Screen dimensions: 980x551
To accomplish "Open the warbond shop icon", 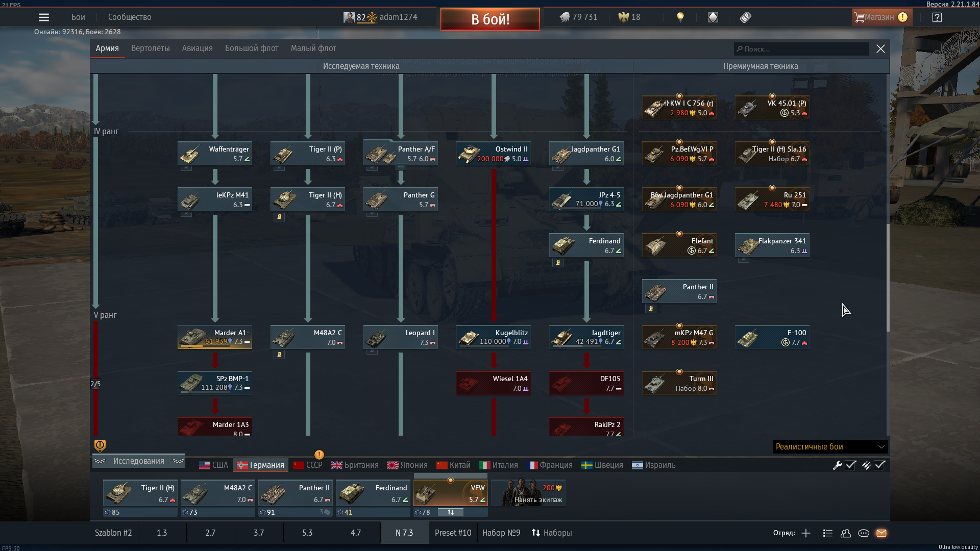I will point(713,17).
